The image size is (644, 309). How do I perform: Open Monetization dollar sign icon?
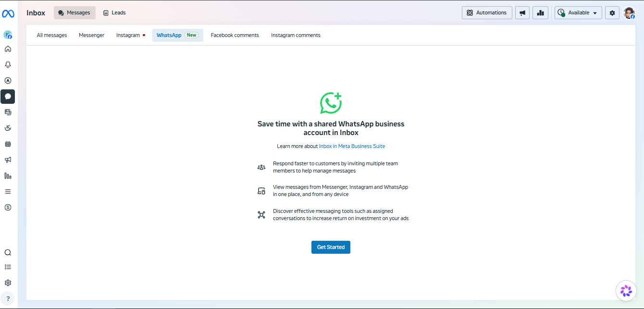tap(8, 208)
